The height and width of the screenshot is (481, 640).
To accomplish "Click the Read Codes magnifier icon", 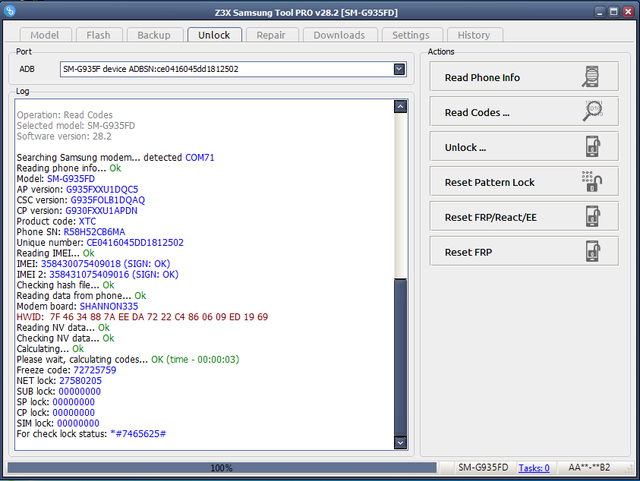I will pyautogui.click(x=593, y=111).
